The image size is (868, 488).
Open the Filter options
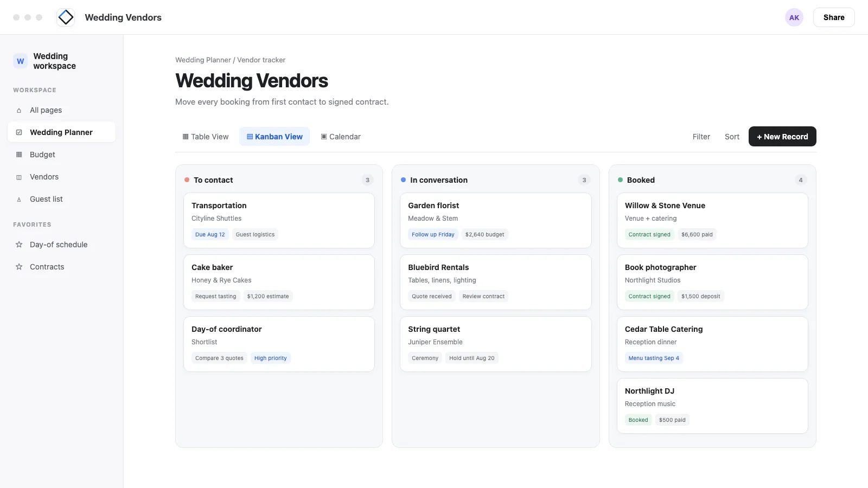click(x=701, y=137)
